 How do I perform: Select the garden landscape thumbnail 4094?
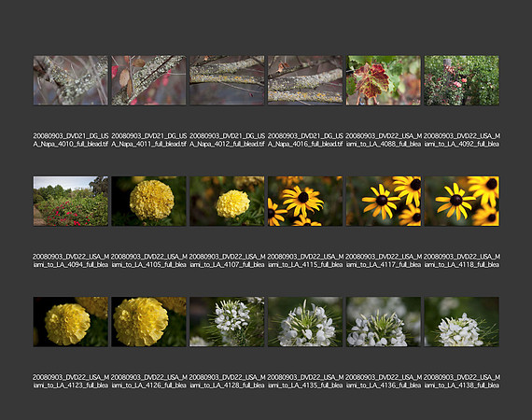[x=71, y=201]
